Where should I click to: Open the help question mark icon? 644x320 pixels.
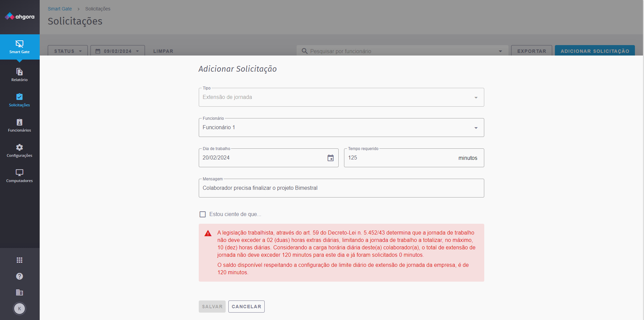20,276
